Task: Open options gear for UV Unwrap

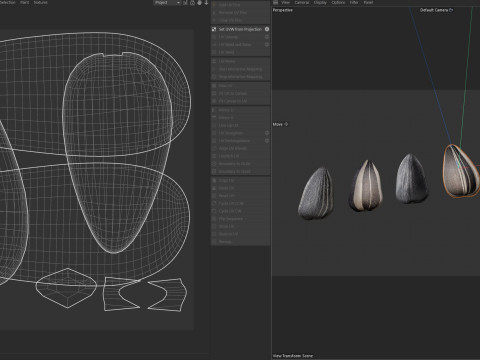Action: coord(267,37)
